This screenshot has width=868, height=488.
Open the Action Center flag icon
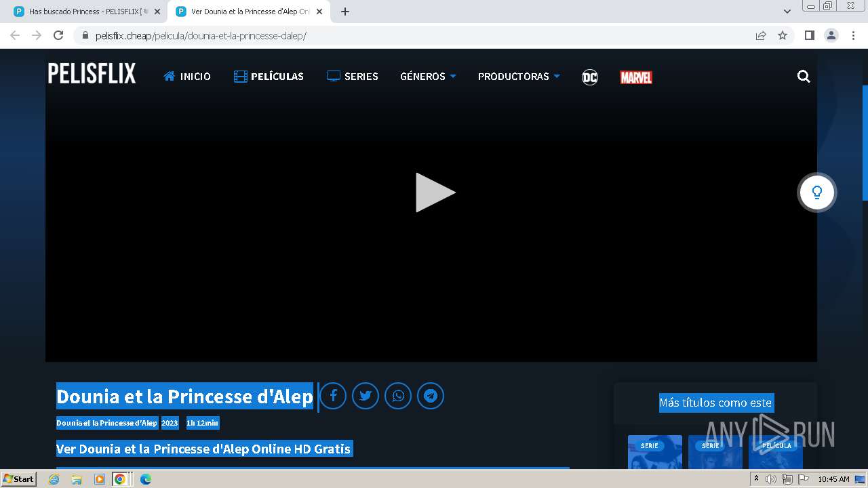(803, 479)
